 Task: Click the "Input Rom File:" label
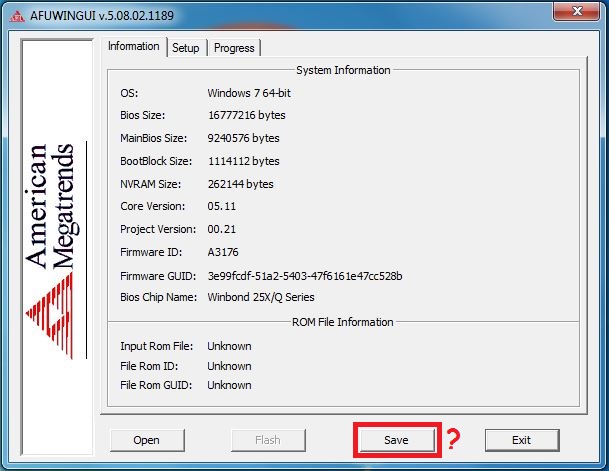[157, 346]
